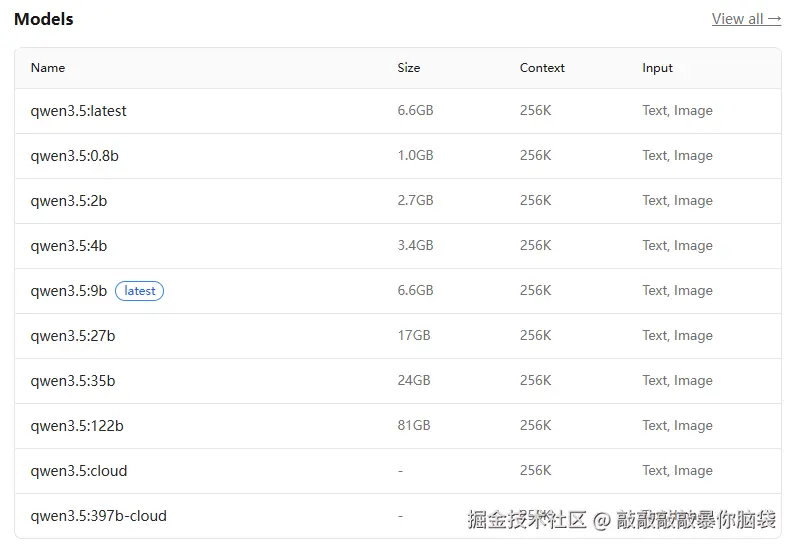Click Text, Image in qwen3.5:cloud row
The width and height of the screenshot is (792, 547).
(677, 470)
